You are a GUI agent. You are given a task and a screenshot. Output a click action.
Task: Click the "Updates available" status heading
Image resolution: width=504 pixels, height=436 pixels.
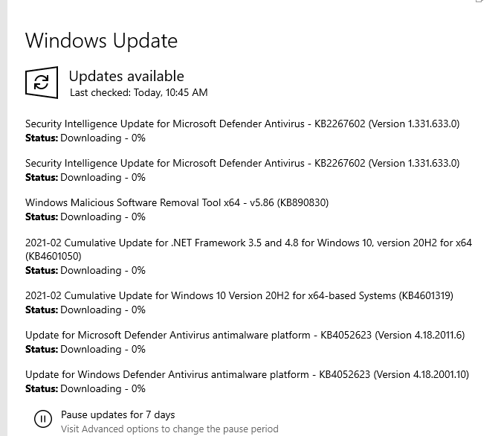pos(126,76)
